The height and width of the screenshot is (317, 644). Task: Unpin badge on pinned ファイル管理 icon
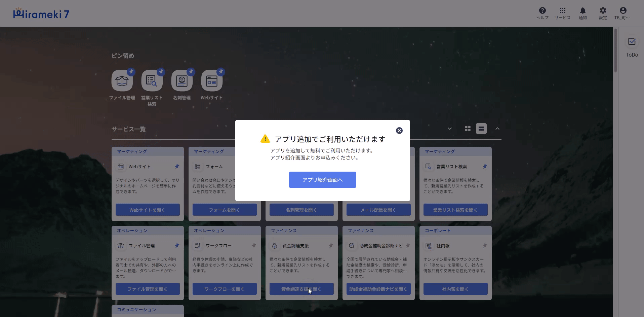(x=131, y=72)
